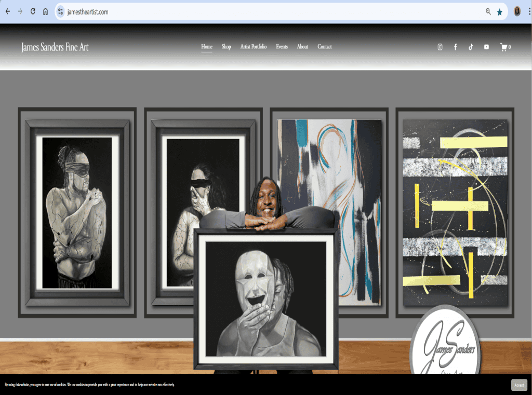Click the address bar URL field
The image size is (532, 395).
click(x=260, y=11)
